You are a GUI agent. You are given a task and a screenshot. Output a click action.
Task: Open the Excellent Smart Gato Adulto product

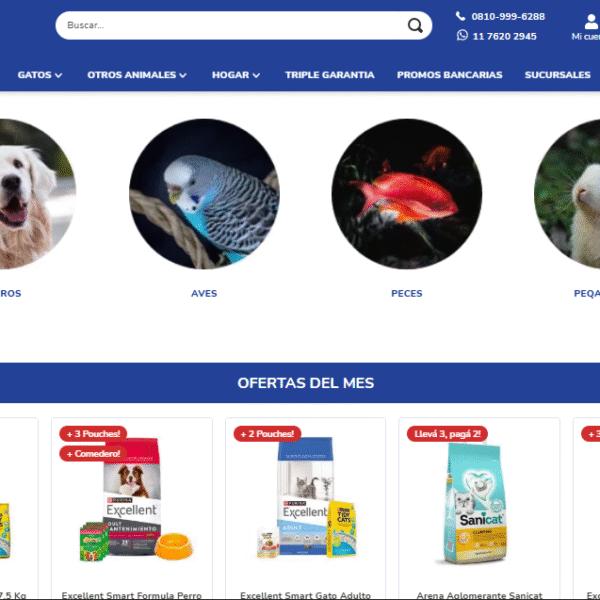click(305, 509)
